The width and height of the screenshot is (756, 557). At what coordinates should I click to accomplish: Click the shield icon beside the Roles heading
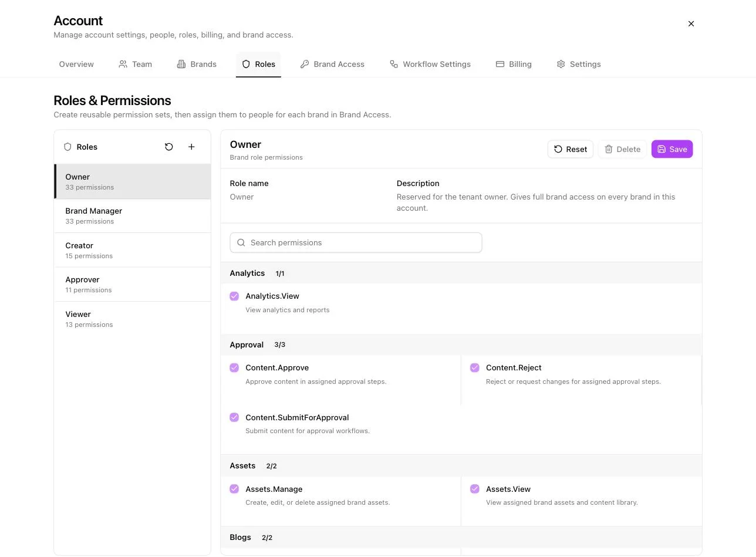[x=67, y=147]
